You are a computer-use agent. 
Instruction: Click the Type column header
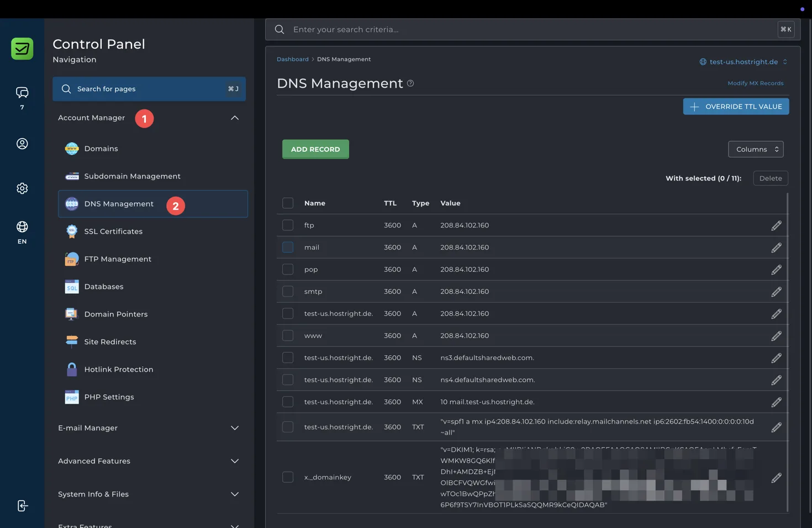[421, 203]
